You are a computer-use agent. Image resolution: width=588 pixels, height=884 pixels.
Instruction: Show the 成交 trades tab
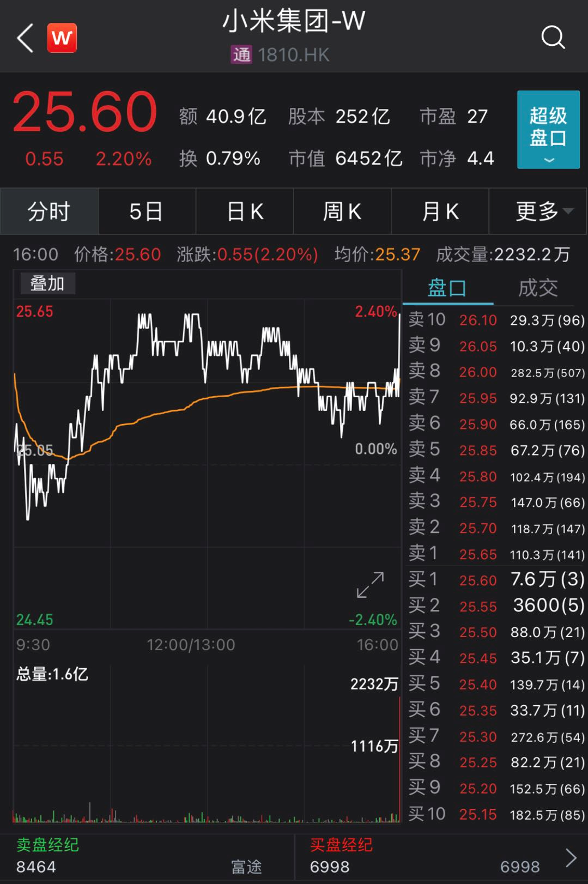click(x=538, y=288)
